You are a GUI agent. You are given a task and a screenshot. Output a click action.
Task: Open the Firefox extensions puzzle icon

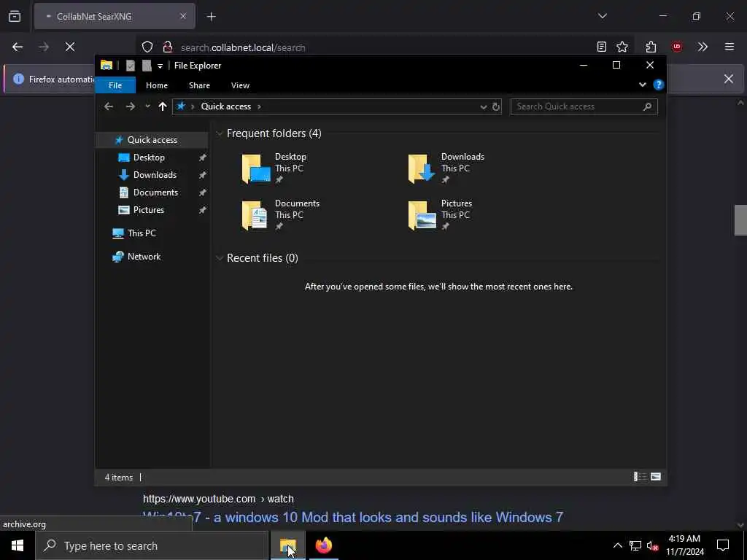pyautogui.click(x=651, y=47)
